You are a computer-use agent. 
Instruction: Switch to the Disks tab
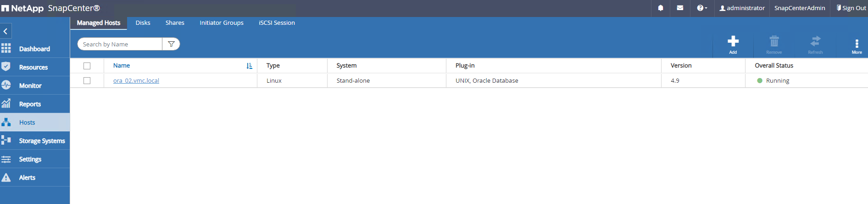click(x=143, y=23)
